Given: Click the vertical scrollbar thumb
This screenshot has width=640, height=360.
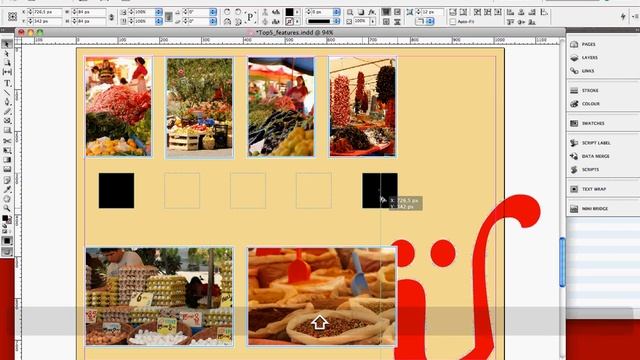Looking at the screenshot, I should point(562,262).
